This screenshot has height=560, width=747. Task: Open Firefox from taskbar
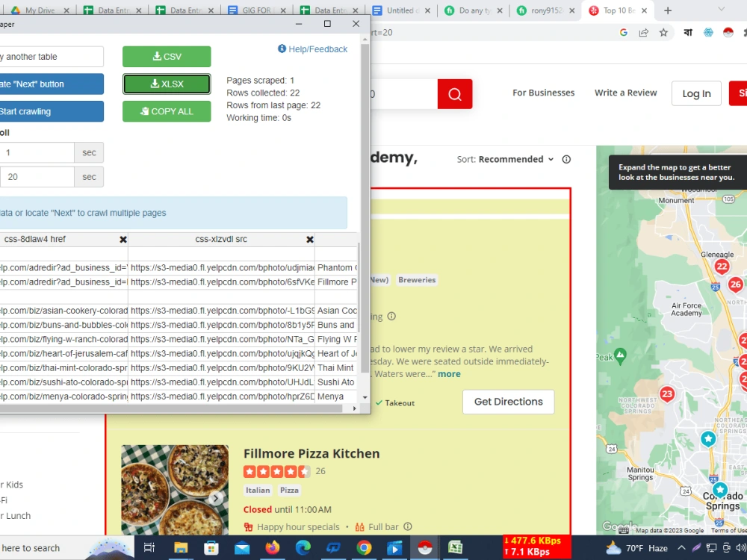(x=273, y=547)
